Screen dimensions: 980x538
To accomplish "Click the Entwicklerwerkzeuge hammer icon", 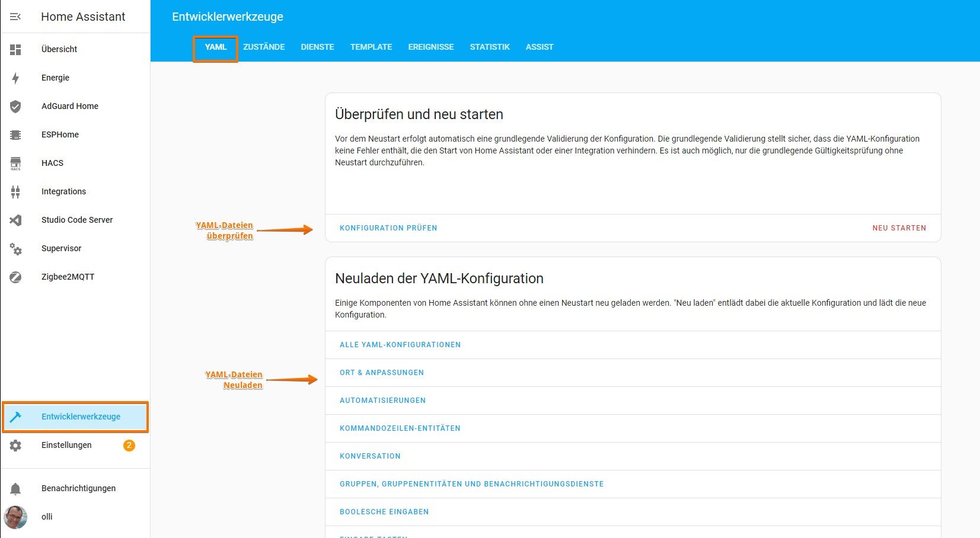I will point(15,417).
